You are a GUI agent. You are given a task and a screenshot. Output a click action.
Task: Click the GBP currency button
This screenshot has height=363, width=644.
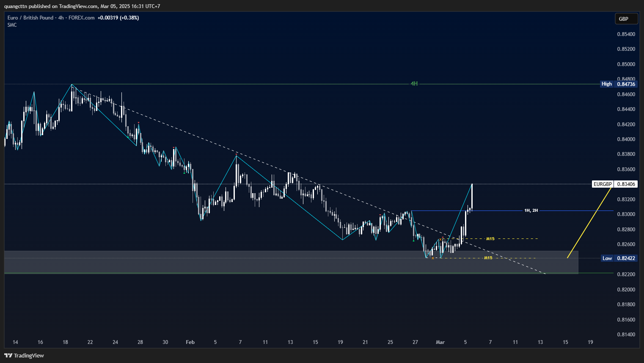[626, 19]
